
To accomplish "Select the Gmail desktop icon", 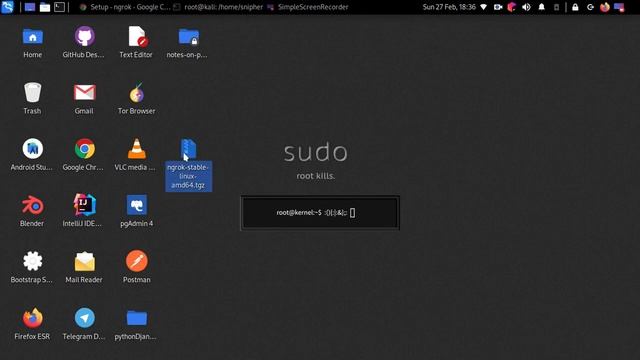I will tap(84, 98).
